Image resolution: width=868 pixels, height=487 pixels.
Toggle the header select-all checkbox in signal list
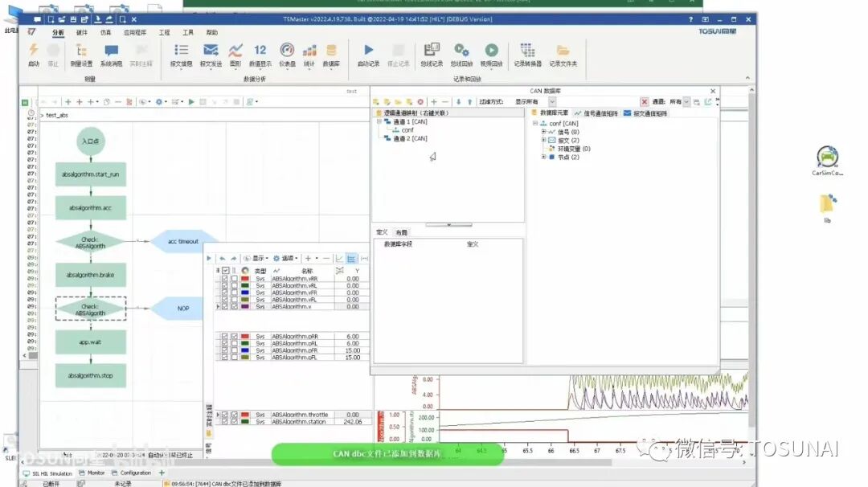point(225,271)
